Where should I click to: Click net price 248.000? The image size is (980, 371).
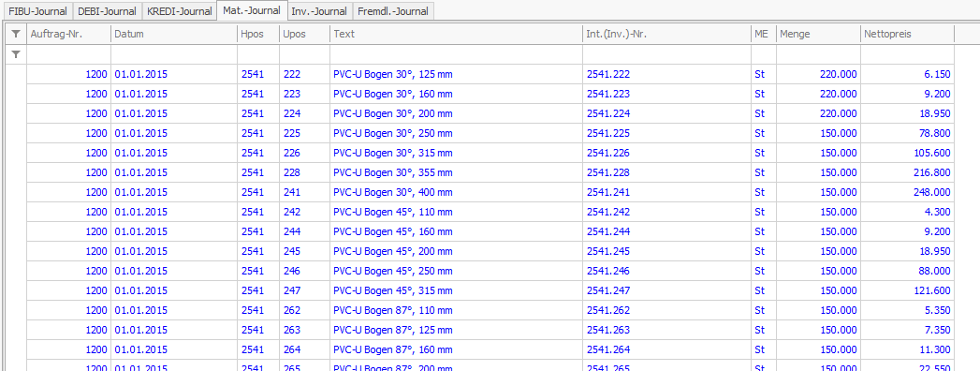coord(932,192)
